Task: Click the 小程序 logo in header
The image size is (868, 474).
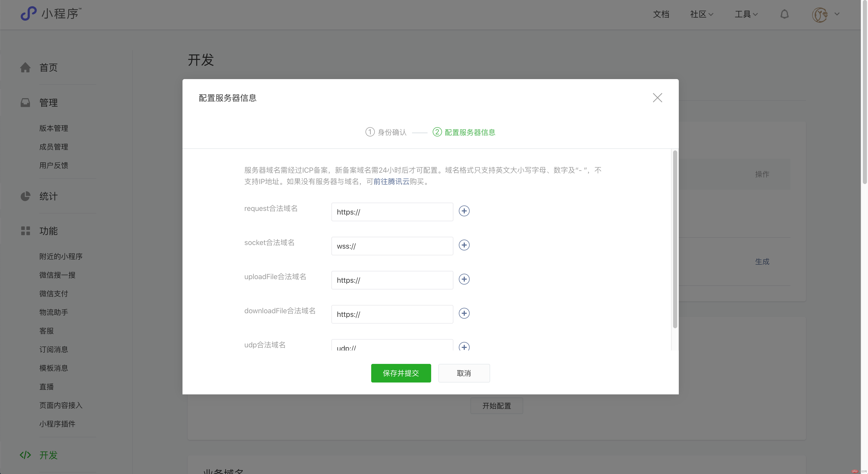Action: (51, 13)
